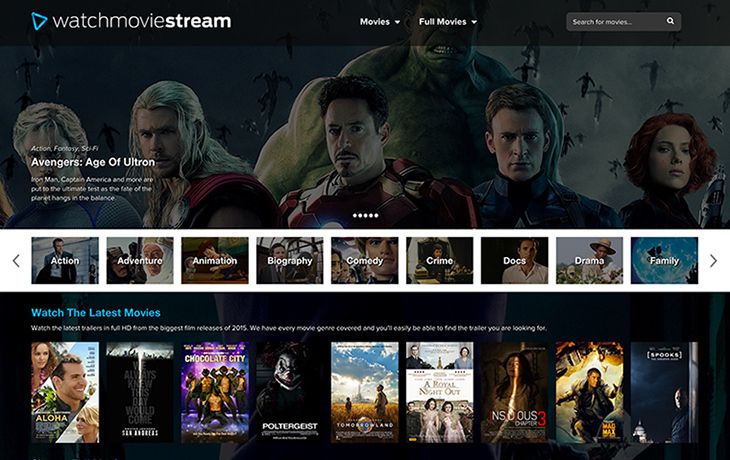
Task: Open the Movies dropdown menu
Action: point(379,21)
